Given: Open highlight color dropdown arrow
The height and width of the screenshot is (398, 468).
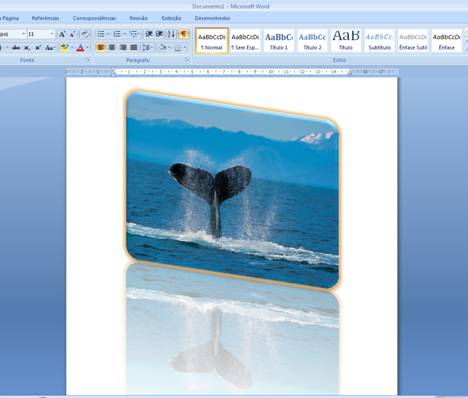Looking at the screenshot, I should point(72,48).
